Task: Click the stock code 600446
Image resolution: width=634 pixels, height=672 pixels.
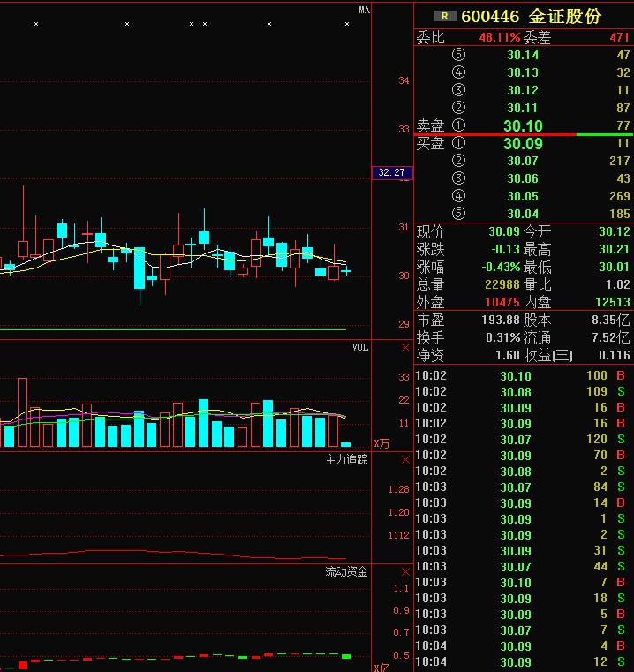Action: pos(489,16)
